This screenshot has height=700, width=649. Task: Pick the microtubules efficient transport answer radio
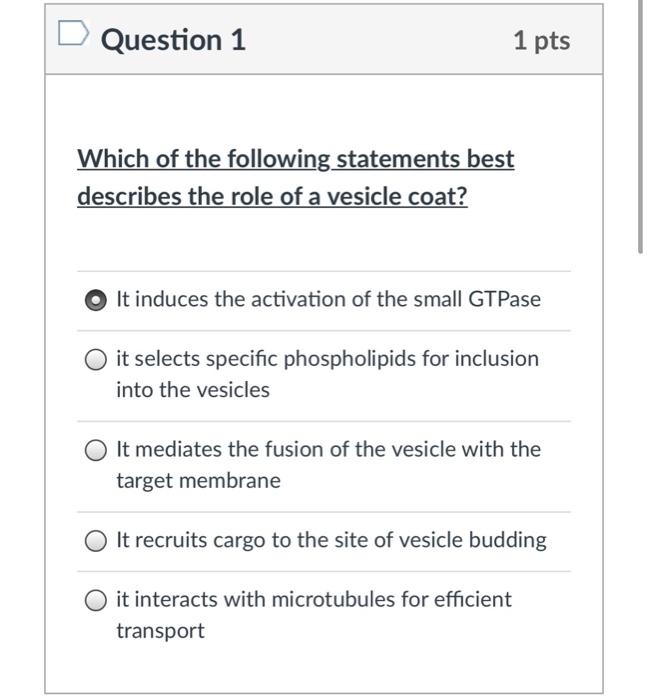pyautogui.click(x=96, y=600)
